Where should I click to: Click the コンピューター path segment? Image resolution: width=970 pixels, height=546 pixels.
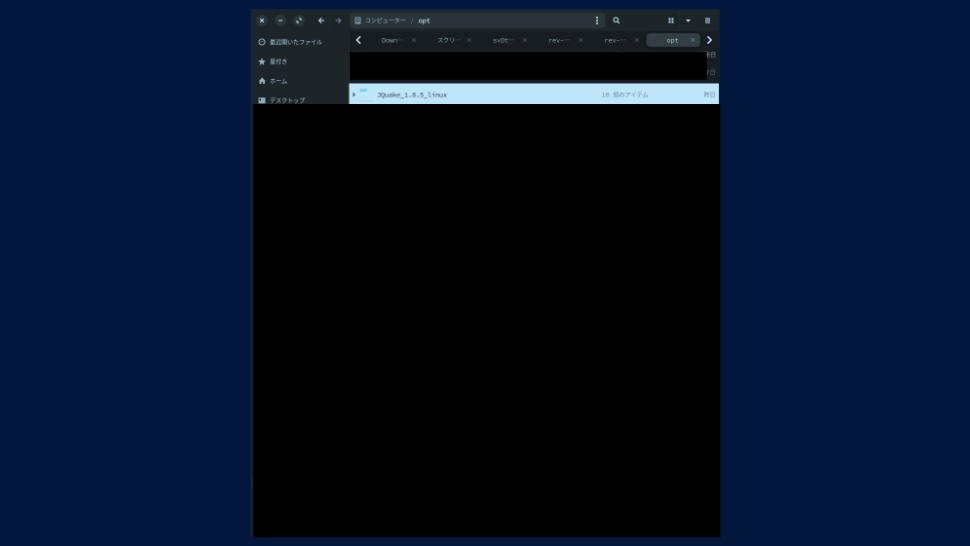tap(385, 20)
